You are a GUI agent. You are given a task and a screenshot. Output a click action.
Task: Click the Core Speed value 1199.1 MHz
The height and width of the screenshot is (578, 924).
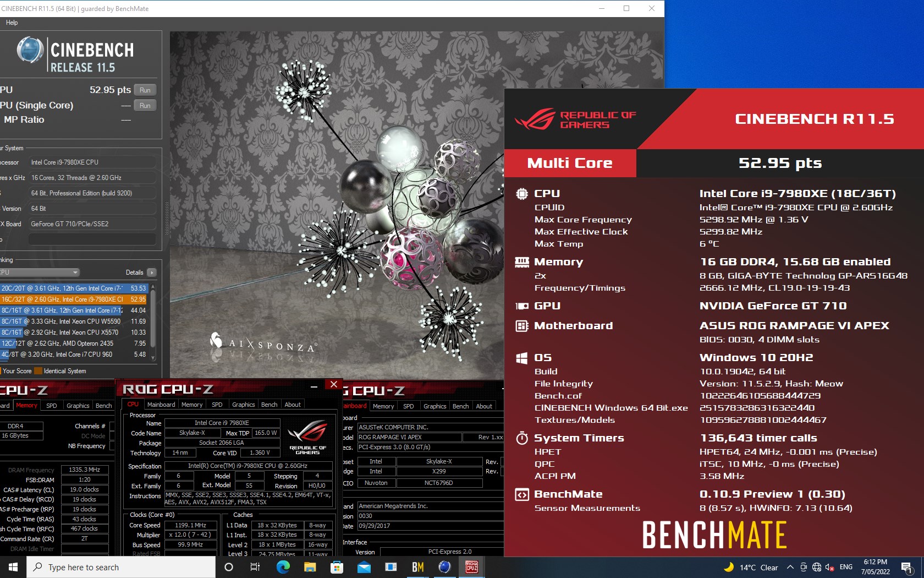click(190, 525)
